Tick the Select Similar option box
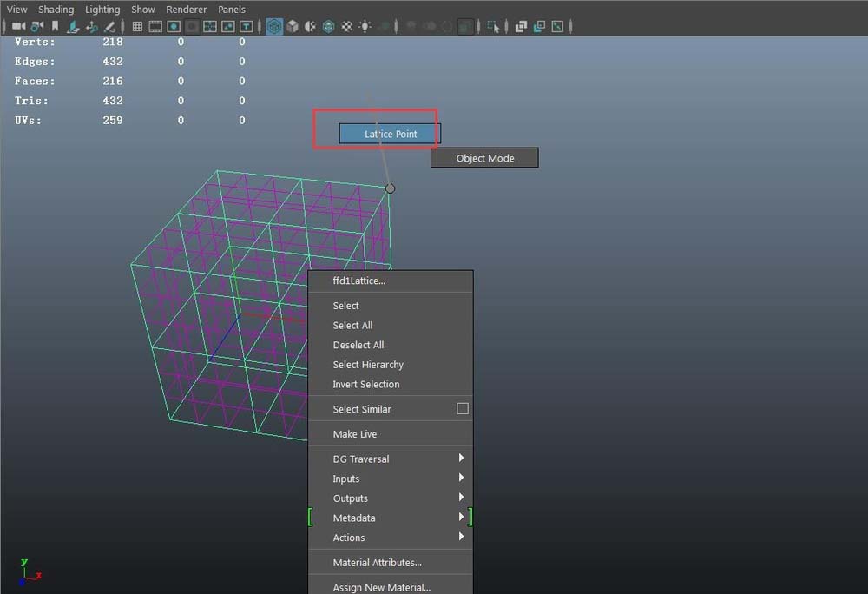 tap(463, 408)
